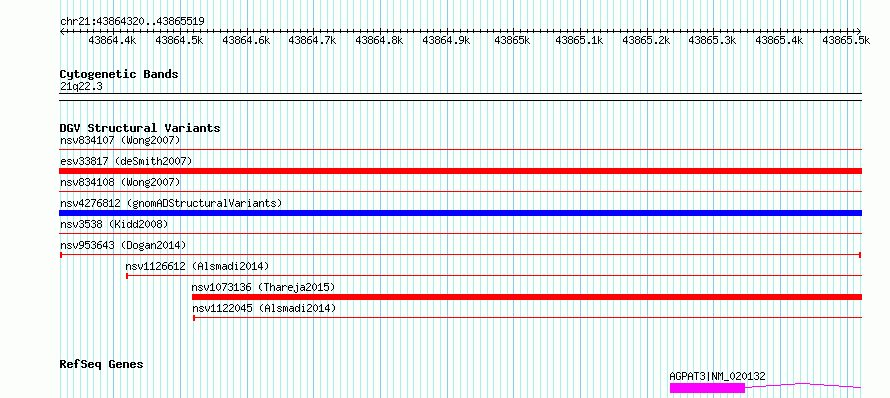Select the 43865.2k ruler tick label
The image size is (890, 398).
[646, 40]
